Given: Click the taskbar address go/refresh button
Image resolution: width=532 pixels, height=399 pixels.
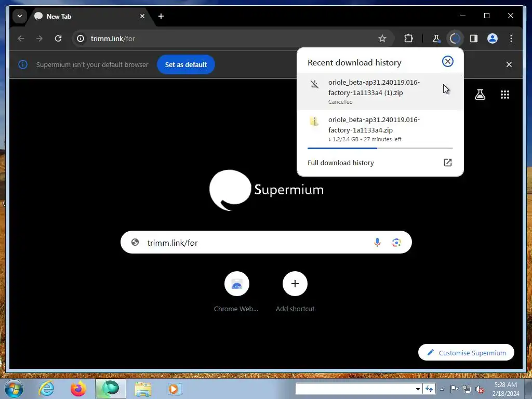Looking at the screenshot, I should click(x=429, y=389).
